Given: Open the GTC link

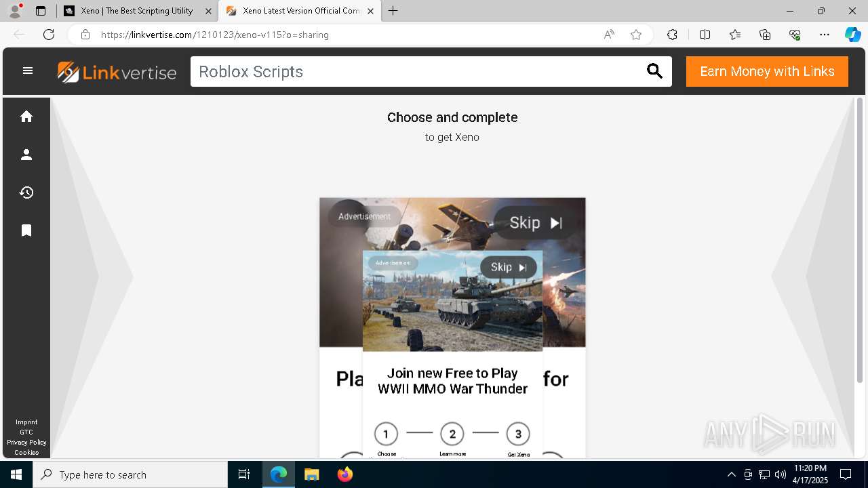Looking at the screenshot, I should pyautogui.click(x=26, y=432).
